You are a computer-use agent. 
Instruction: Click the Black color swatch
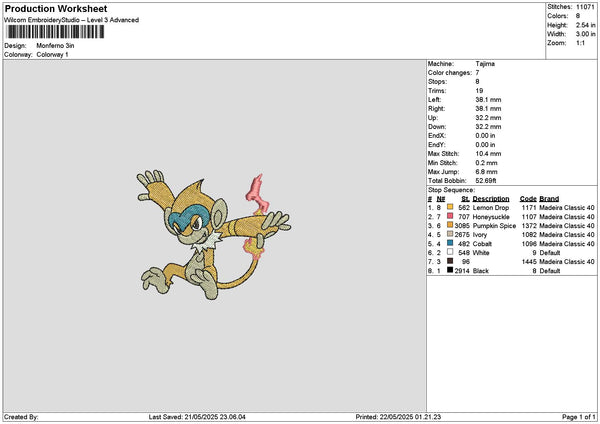click(x=450, y=270)
